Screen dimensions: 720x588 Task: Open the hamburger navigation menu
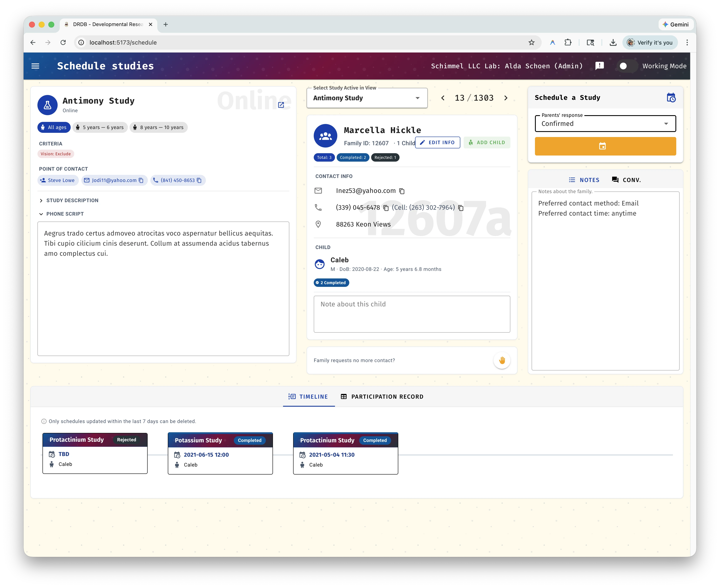[x=35, y=66]
